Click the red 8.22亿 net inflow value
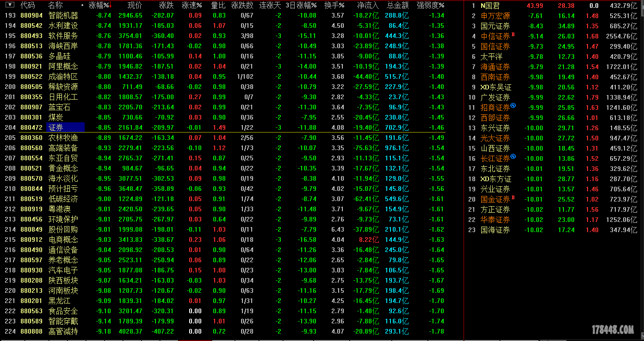Screen dimensions: 644x341 click(x=369, y=240)
